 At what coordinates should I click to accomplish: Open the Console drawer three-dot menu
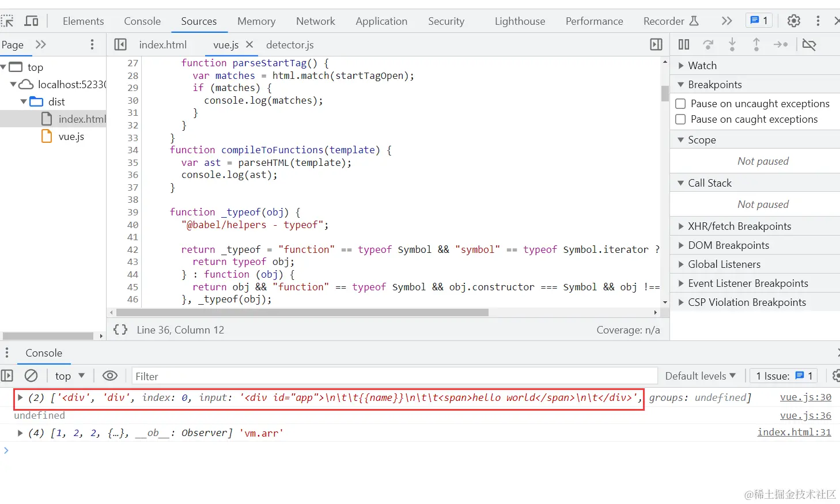pos(7,353)
